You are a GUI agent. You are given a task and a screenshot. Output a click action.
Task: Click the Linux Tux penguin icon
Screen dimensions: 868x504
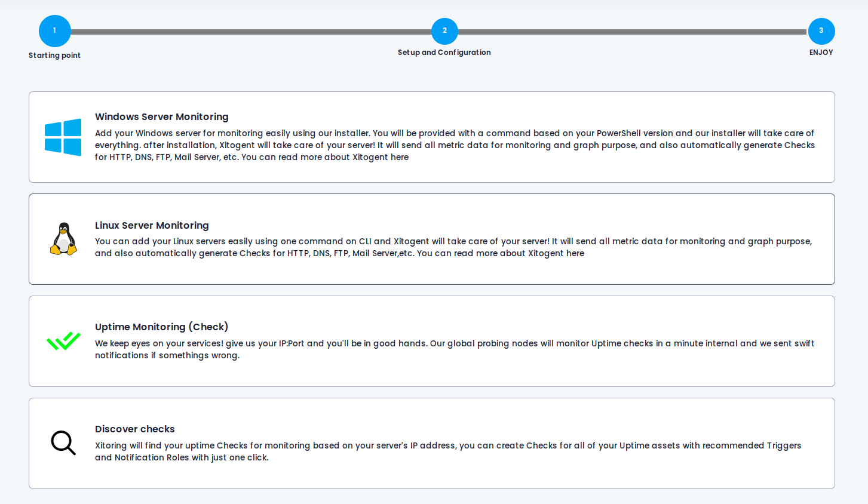(63, 239)
